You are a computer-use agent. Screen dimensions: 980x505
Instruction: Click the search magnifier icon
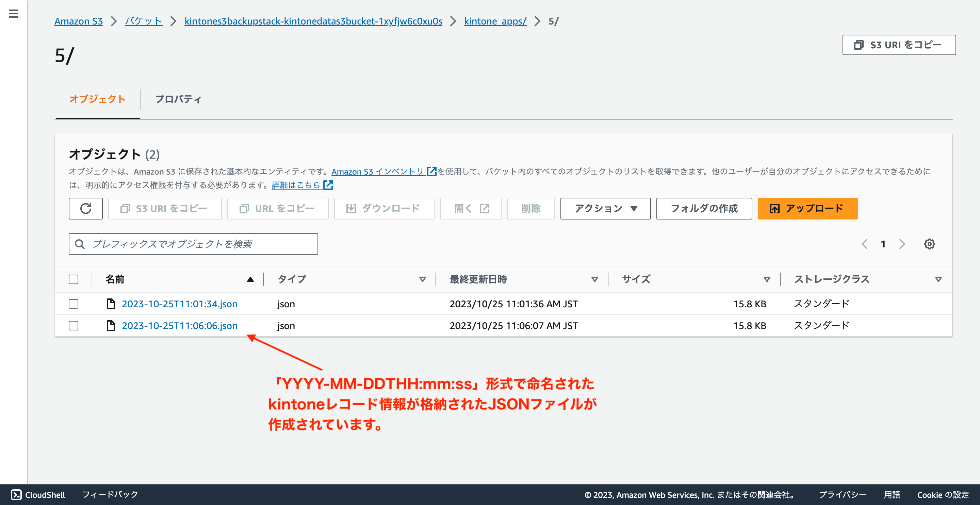click(80, 244)
